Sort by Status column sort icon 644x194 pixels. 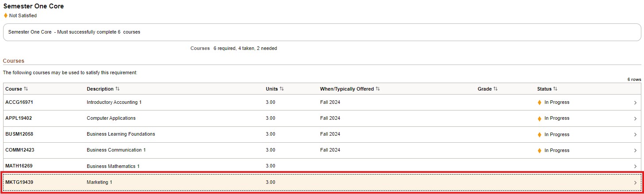coord(555,89)
